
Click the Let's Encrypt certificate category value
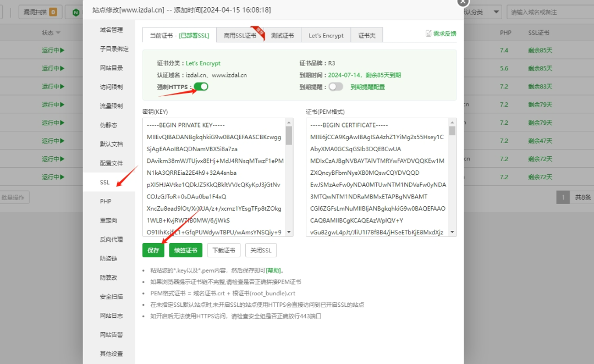point(203,63)
